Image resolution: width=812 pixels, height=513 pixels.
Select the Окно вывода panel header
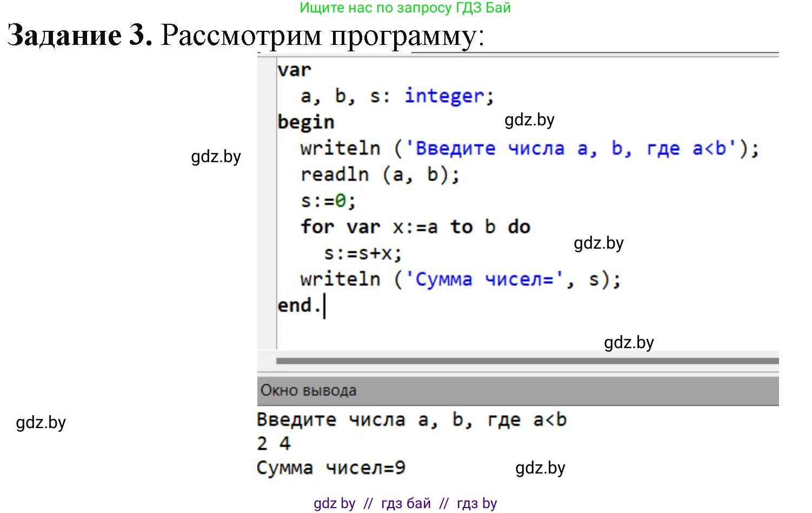pyautogui.click(x=307, y=390)
